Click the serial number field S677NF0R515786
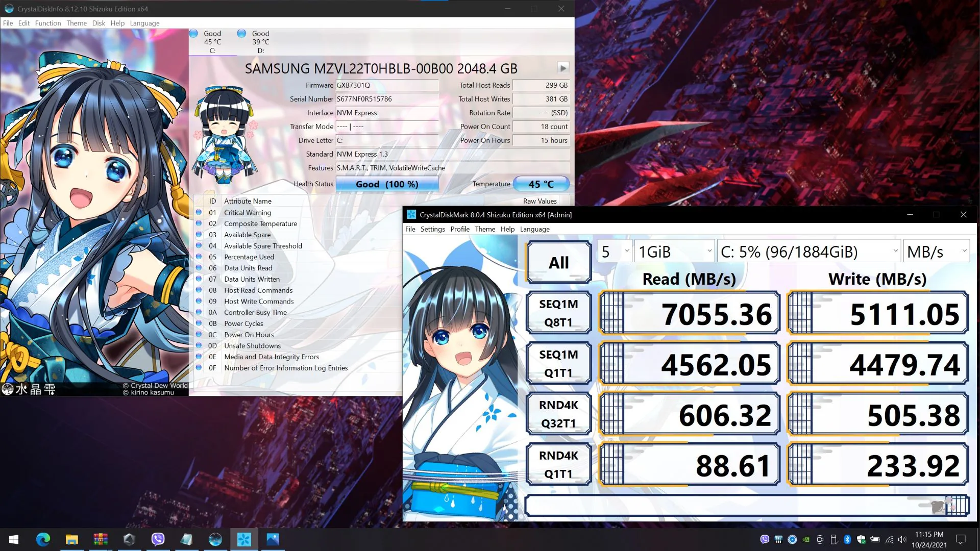The image size is (980, 551). click(x=387, y=99)
